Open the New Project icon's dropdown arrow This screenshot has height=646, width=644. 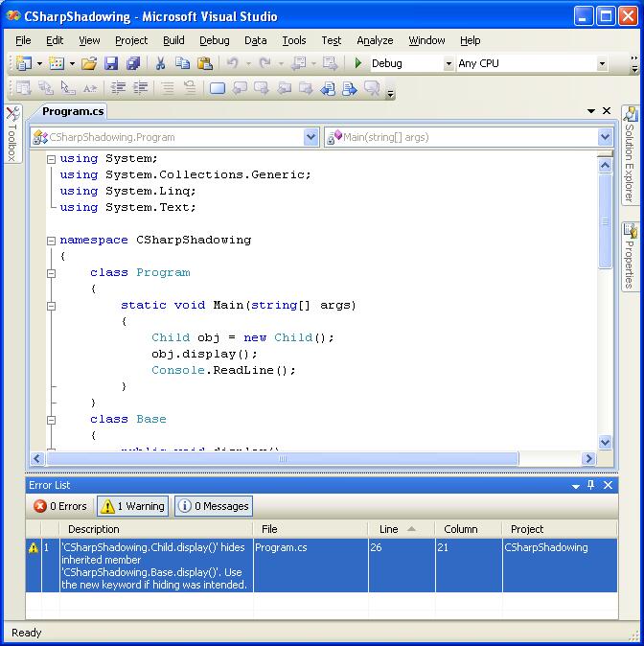pos(39,64)
